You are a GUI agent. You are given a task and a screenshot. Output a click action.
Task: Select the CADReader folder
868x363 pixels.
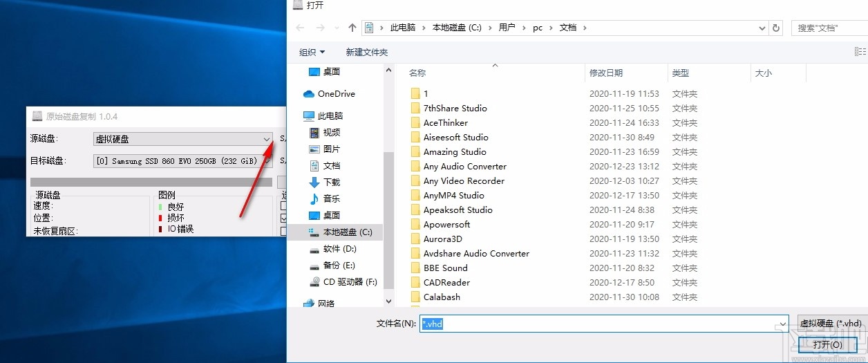pyautogui.click(x=440, y=282)
